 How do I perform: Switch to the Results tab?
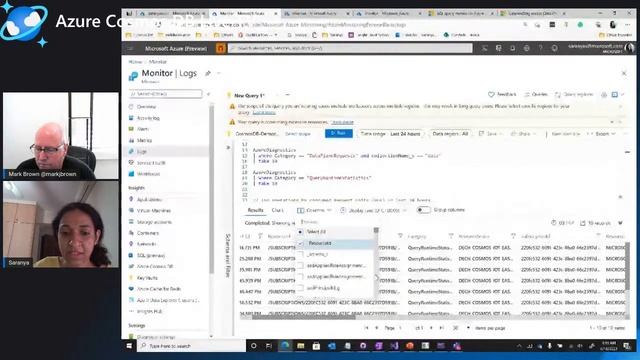(x=256, y=210)
